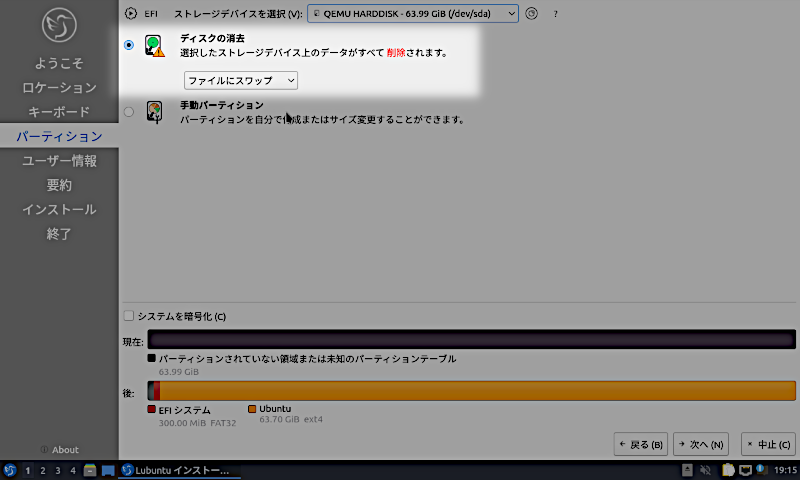Go to the ロケーション step
Viewport: 800px width, 480px height.
tap(59, 88)
